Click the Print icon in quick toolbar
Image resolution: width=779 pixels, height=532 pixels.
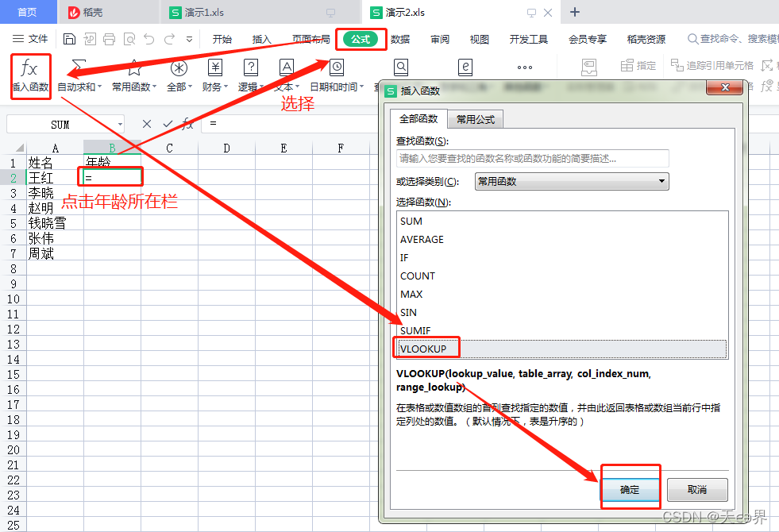pos(110,39)
